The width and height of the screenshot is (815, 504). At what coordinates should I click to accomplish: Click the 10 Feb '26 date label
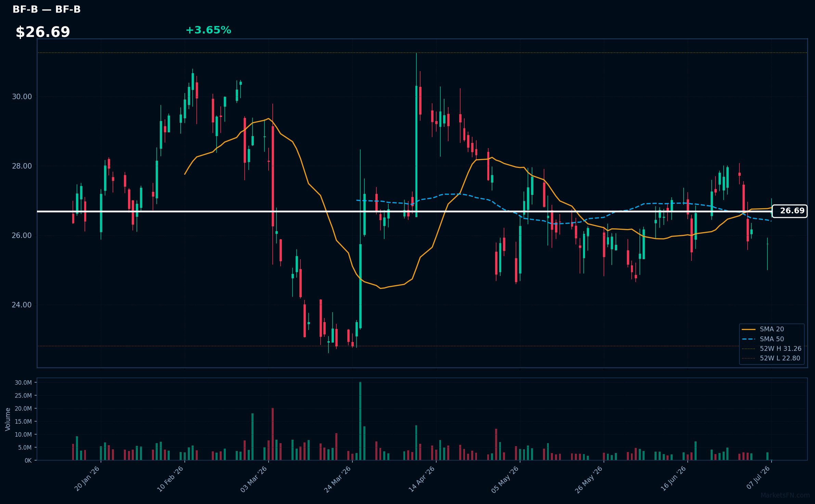[x=170, y=479]
